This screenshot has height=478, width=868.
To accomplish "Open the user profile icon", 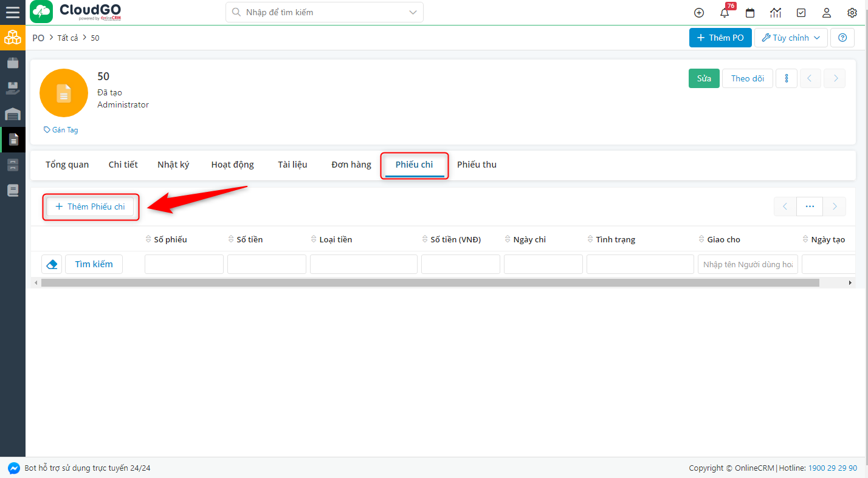I will [x=827, y=12].
